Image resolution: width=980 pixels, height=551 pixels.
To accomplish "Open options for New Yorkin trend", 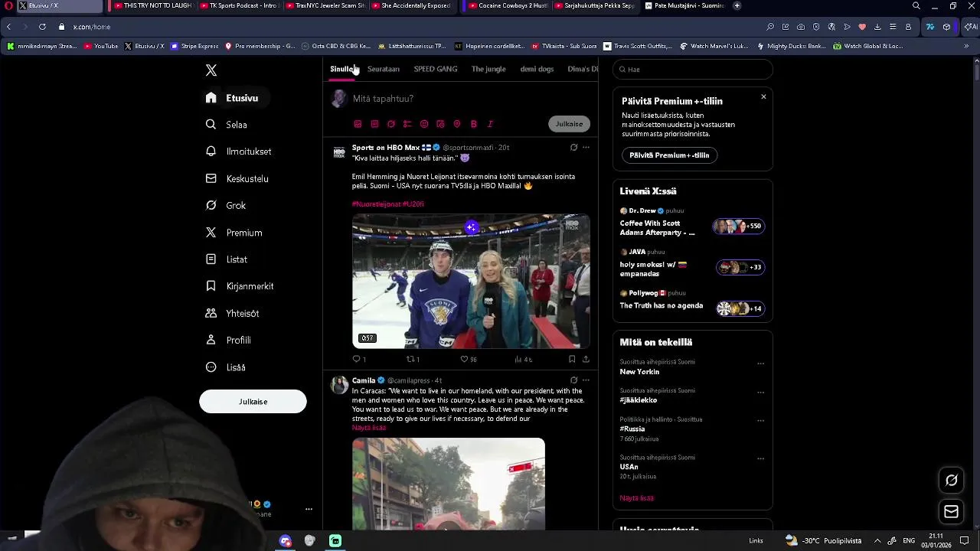I will click(x=760, y=364).
